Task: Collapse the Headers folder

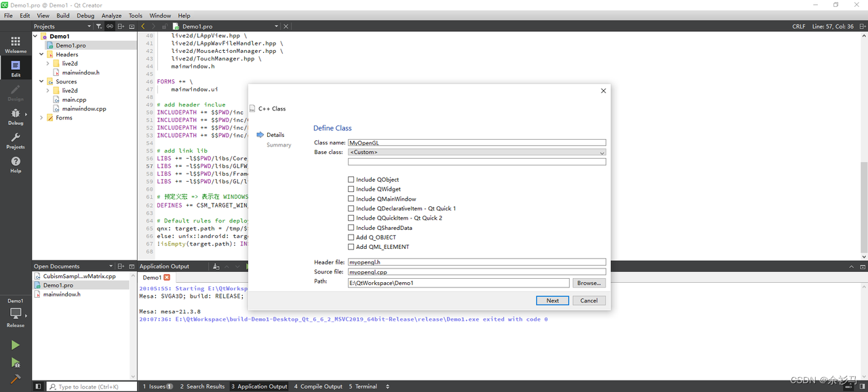Action: pyautogui.click(x=41, y=54)
